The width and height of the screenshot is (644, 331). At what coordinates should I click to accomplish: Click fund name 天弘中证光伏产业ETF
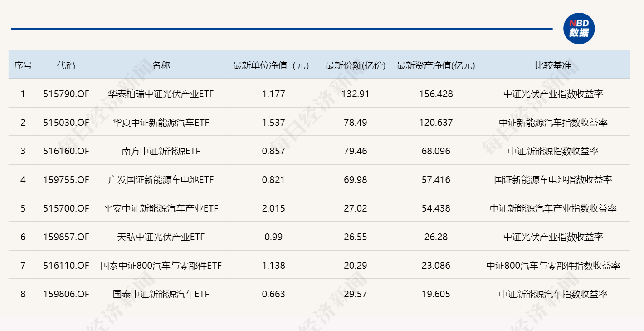[161, 237]
